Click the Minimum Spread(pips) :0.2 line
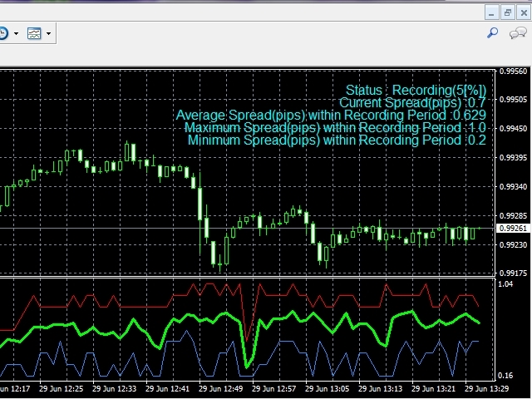Viewport: 532px width, 399px height. 337,140
